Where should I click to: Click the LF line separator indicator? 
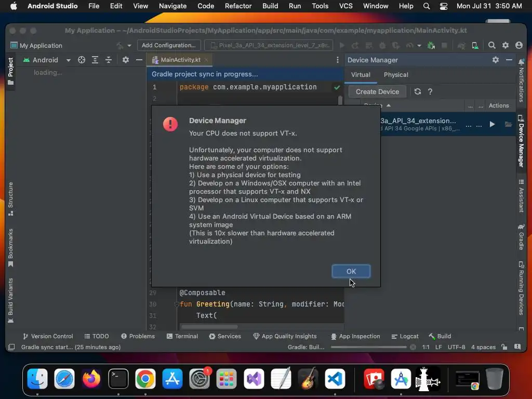[438, 347]
